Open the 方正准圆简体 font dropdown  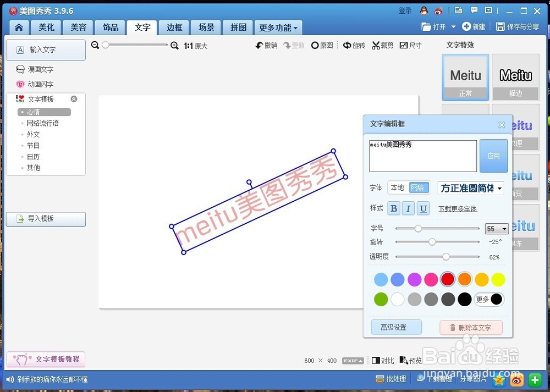click(471, 188)
